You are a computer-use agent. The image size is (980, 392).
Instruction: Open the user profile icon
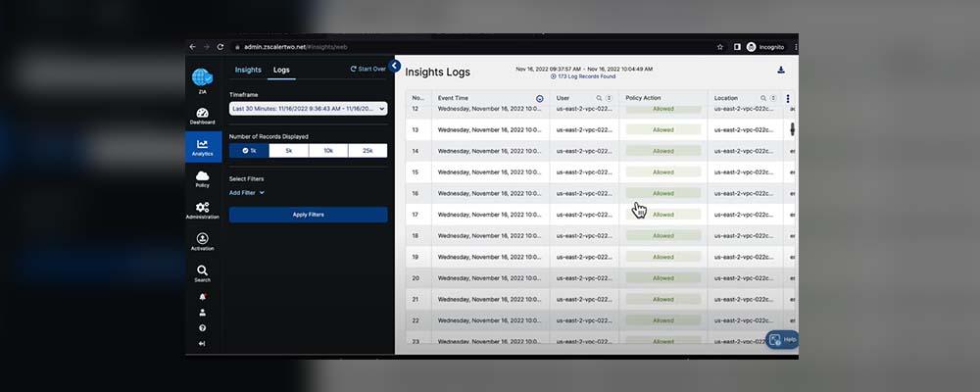[x=202, y=313]
